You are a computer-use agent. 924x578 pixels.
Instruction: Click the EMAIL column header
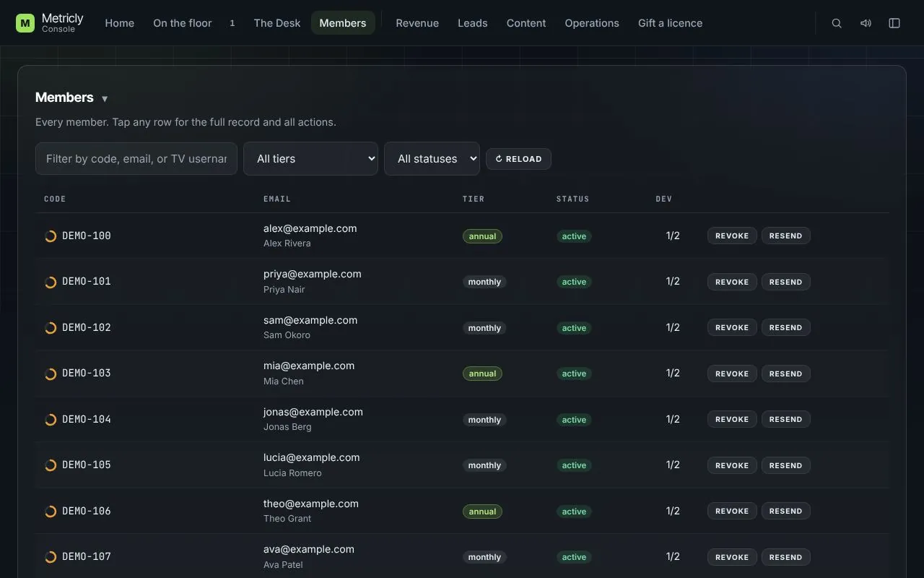pos(277,199)
